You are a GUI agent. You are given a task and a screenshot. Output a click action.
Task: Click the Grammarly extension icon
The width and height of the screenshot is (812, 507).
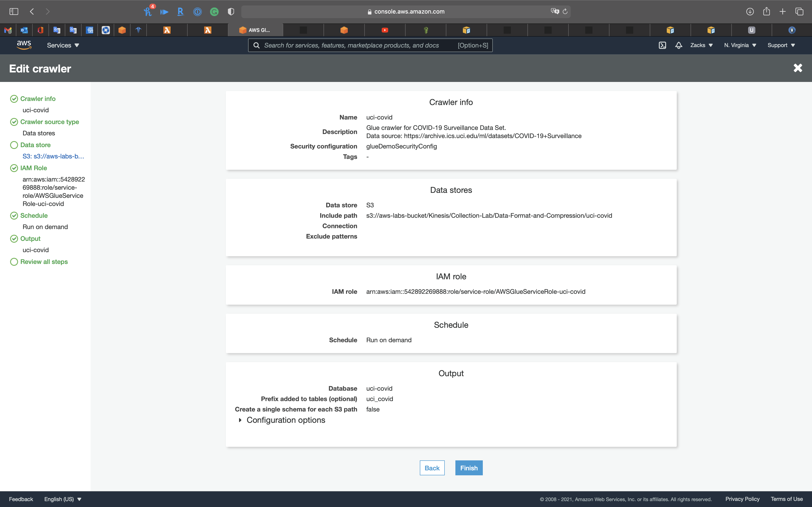point(214,12)
